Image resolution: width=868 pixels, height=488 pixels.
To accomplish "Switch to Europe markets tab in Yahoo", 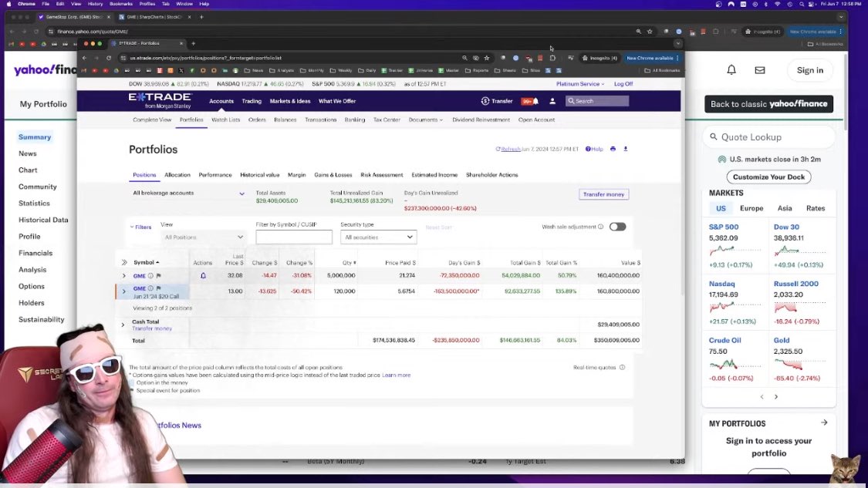I will point(751,209).
